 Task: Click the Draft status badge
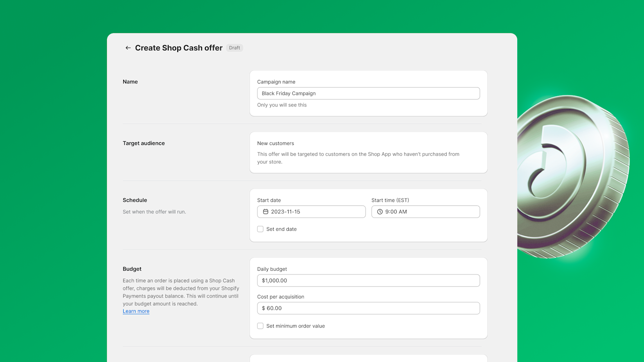click(234, 48)
